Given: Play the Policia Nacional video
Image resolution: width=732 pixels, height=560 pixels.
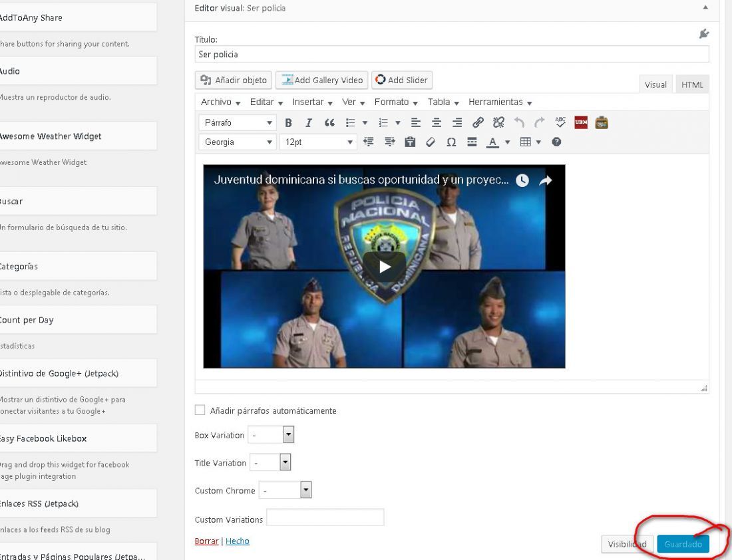Looking at the screenshot, I should 384,267.
